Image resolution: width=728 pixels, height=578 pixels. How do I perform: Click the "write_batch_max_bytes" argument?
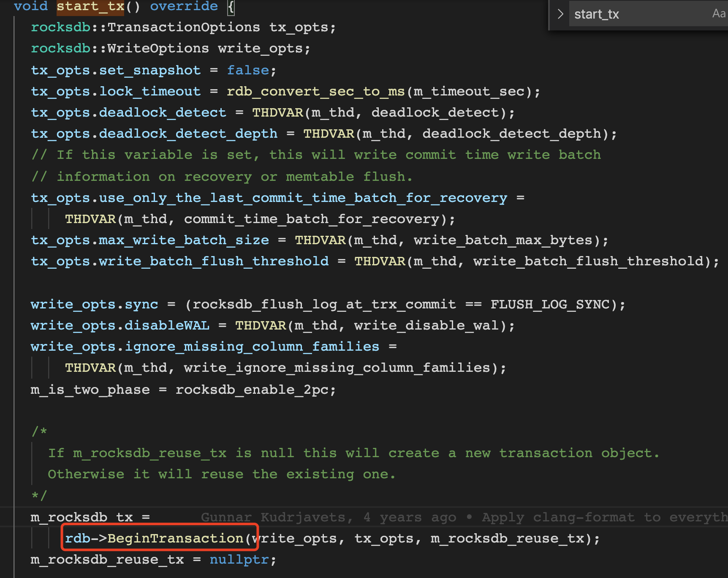coord(503,240)
